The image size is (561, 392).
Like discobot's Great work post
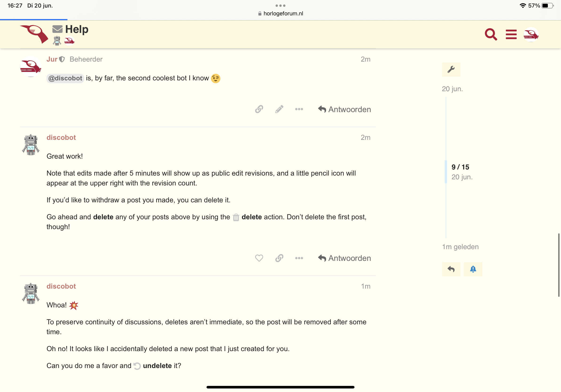(259, 258)
